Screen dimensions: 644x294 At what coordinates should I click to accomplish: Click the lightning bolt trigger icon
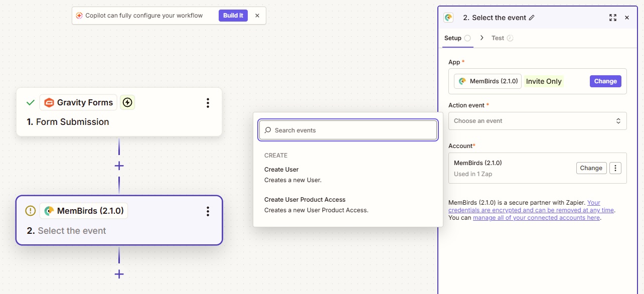[127, 103]
